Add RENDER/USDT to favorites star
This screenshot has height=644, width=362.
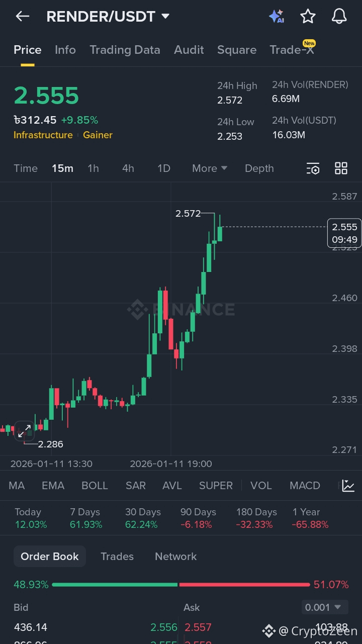tap(308, 17)
